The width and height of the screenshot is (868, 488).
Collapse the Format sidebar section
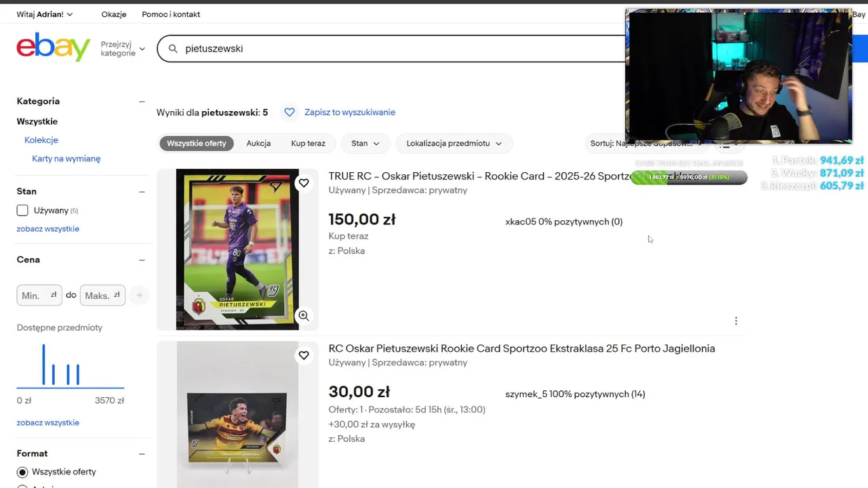pos(142,454)
